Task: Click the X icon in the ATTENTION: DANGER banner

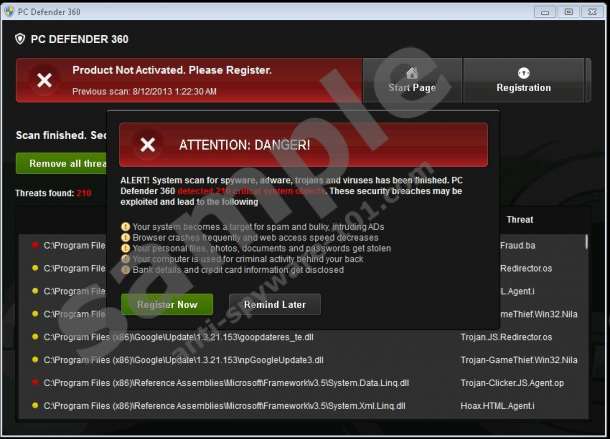Action: pyautogui.click(x=148, y=145)
